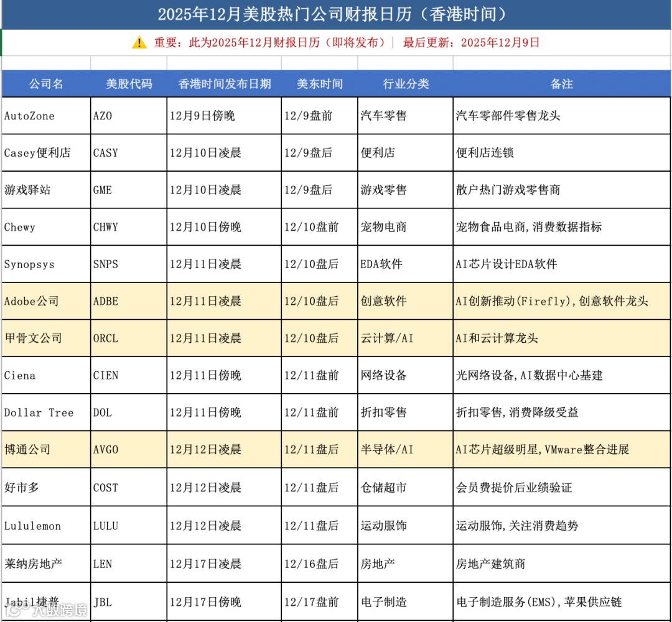This screenshot has width=672, height=622.
Task: Click the '12月10日傍晚' date cell
Action: point(224,227)
